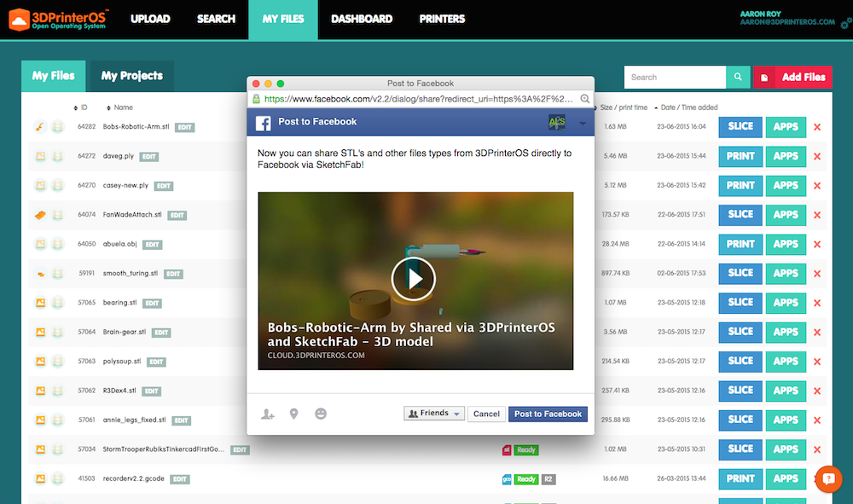Open the profile picture in Facebook header
Viewport: 853px width, 504px height.
pos(557,122)
